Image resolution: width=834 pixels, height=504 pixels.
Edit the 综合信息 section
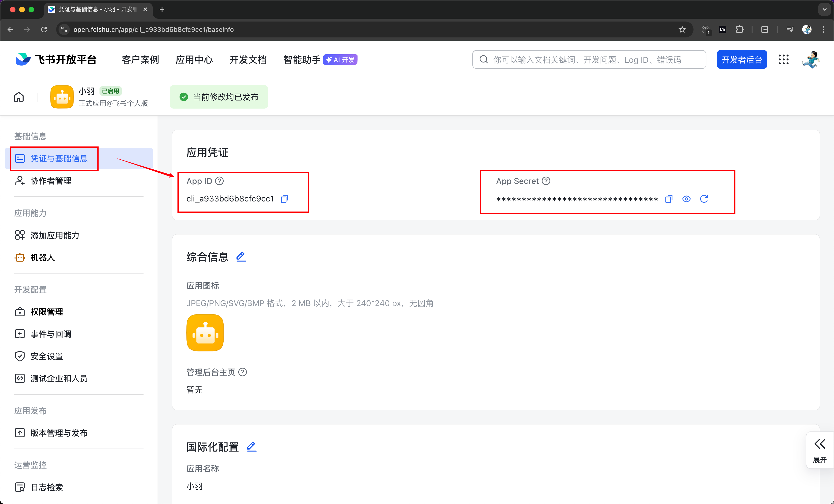(x=241, y=257)
